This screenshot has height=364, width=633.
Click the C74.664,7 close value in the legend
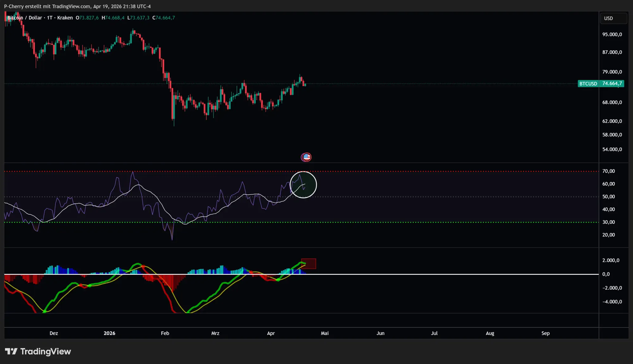(164, 18)
